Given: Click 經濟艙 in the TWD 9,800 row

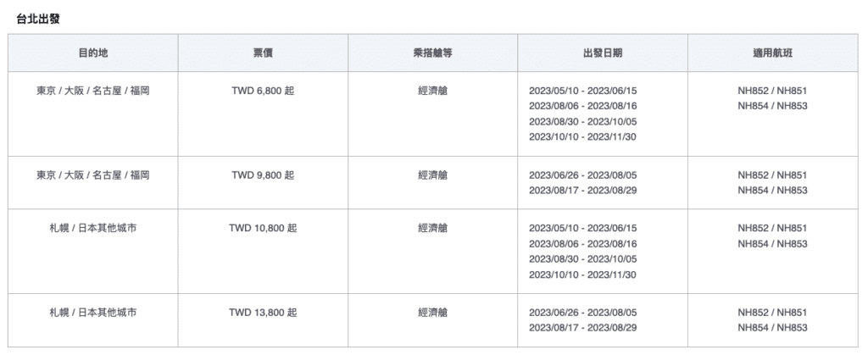Looking at the screenshot, I should pos(433,175).
